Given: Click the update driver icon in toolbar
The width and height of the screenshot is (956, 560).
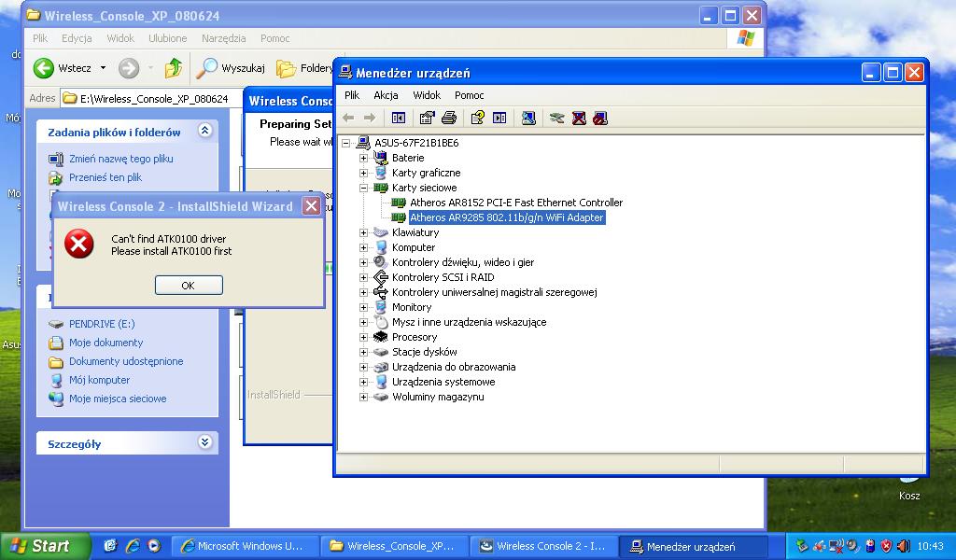Looking at the screenshot, I should (x=556, y=119).
